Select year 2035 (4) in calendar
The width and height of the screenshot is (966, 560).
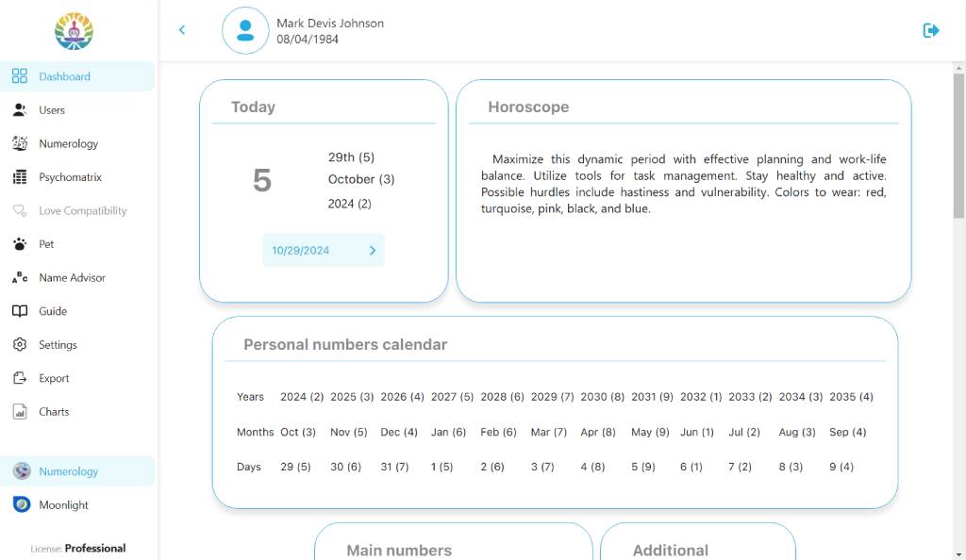852,397
